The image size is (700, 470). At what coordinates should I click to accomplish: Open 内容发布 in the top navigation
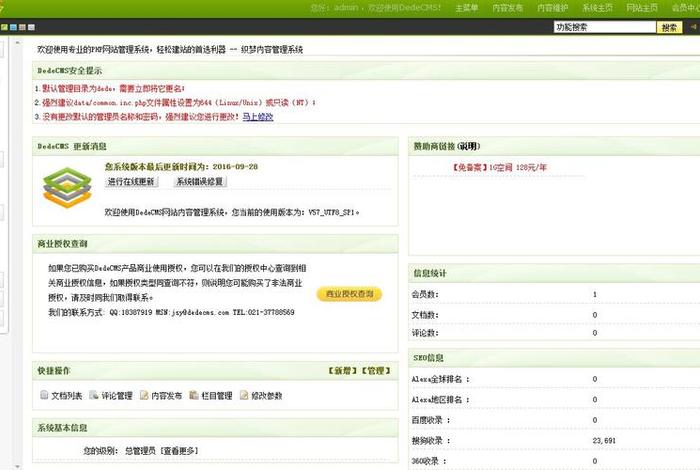[508, 8]
